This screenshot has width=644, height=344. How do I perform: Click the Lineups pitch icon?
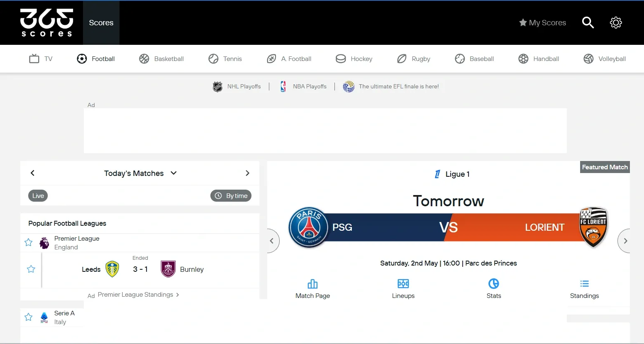(x=403, y=284)
